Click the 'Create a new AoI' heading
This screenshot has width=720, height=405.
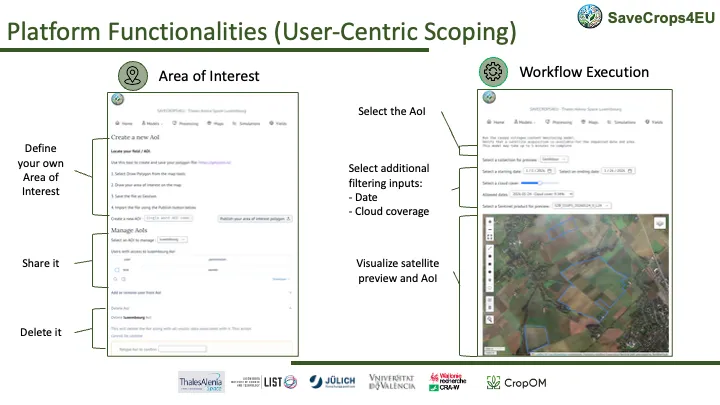pyautogui.click(x=135, y=137)
